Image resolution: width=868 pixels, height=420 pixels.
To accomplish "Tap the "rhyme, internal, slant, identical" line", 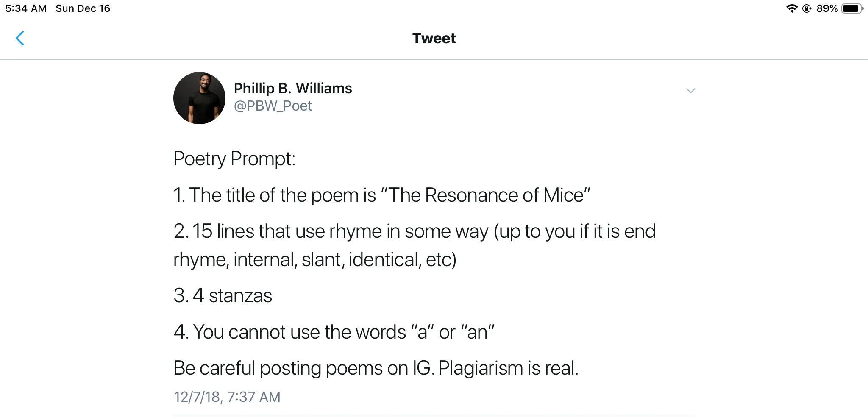I will (x=315, y=259).
